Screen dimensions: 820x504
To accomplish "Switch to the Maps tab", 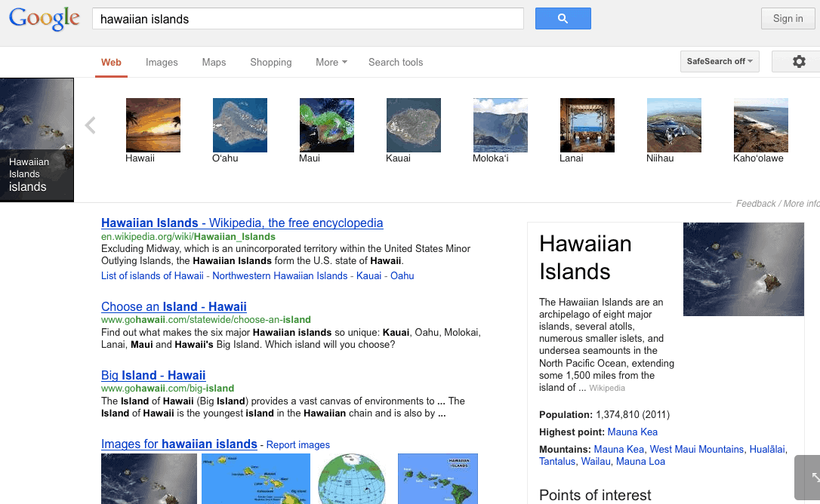I will pos(214,63).
